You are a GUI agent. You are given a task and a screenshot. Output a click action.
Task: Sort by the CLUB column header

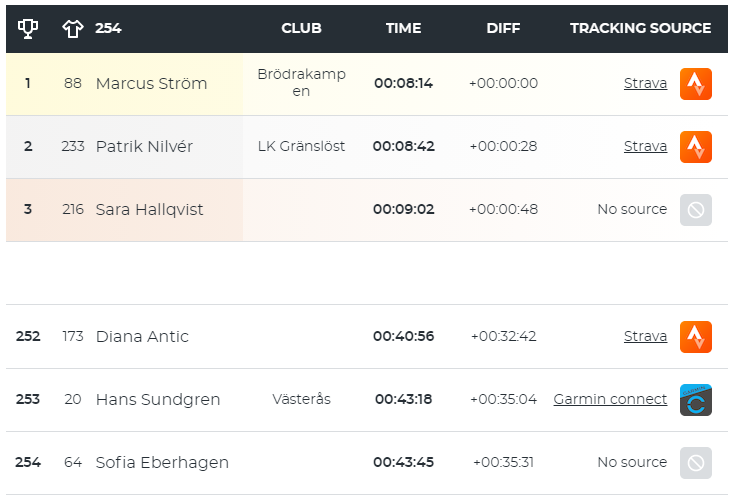pyautogui.click(x=301, y=28)
